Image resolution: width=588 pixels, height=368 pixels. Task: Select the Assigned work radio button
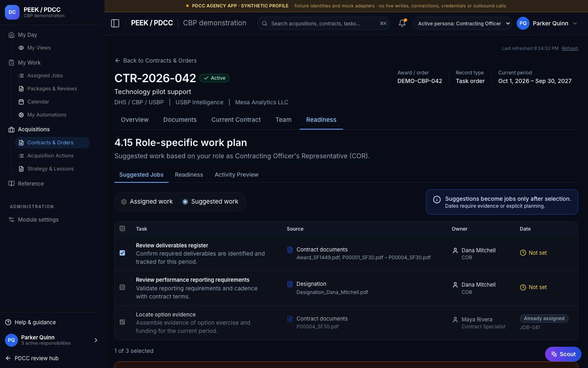tap(124, 202)
